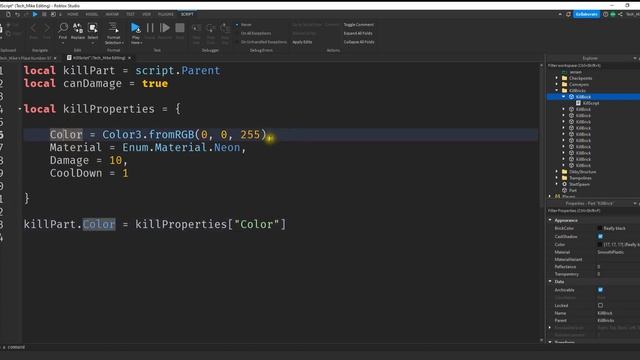Click the notification bell icon near Collaborate
This screenshot has height=360, width=640.
coord(568,14)
